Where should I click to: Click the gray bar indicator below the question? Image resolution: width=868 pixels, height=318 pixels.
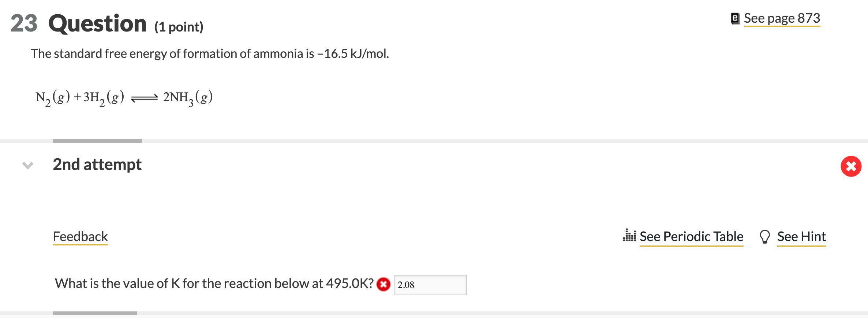point(94,313)
